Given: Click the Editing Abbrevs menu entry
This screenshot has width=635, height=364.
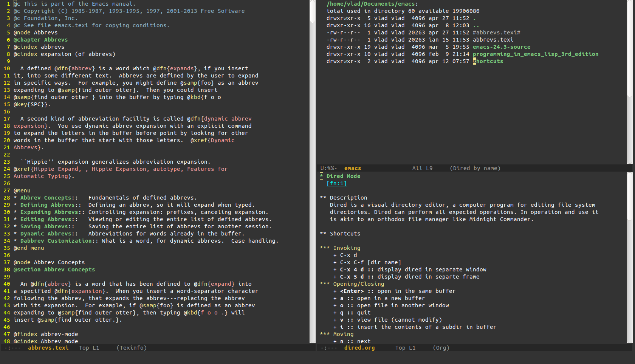Looking at the screenshot, I should 46,219.
